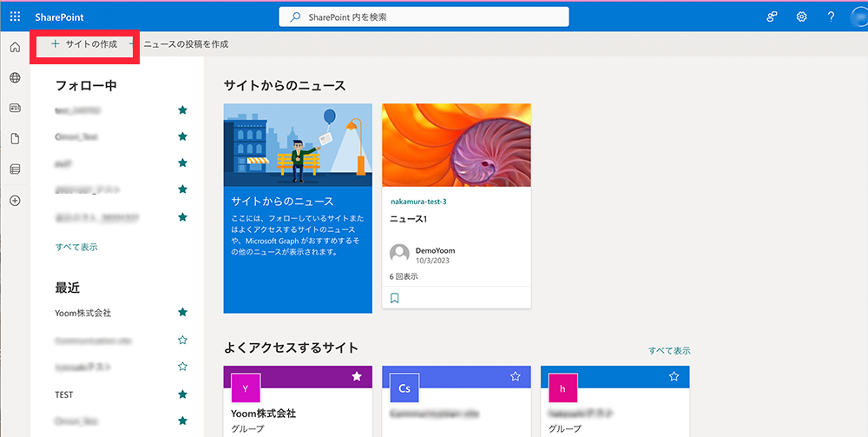The width and height of the screenshot is (868, 437).
Task: Go to Home via left rail house icon
Action: click(x=15, y=47)
